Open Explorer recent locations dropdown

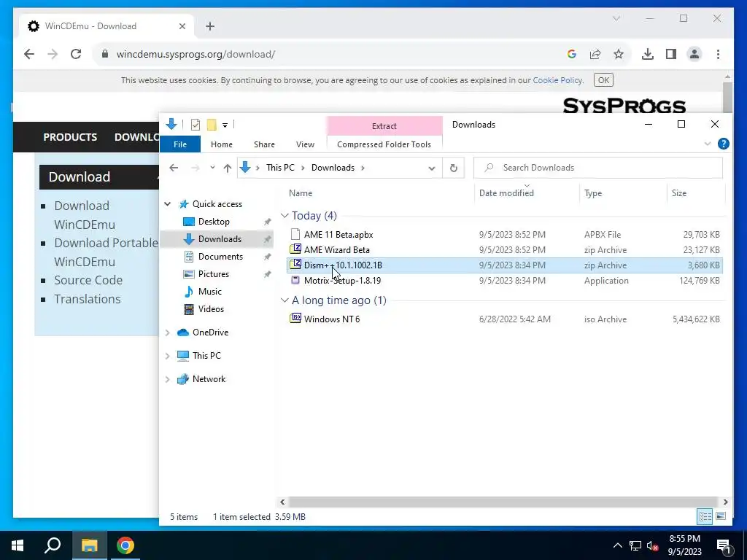(x=212, y=168)
